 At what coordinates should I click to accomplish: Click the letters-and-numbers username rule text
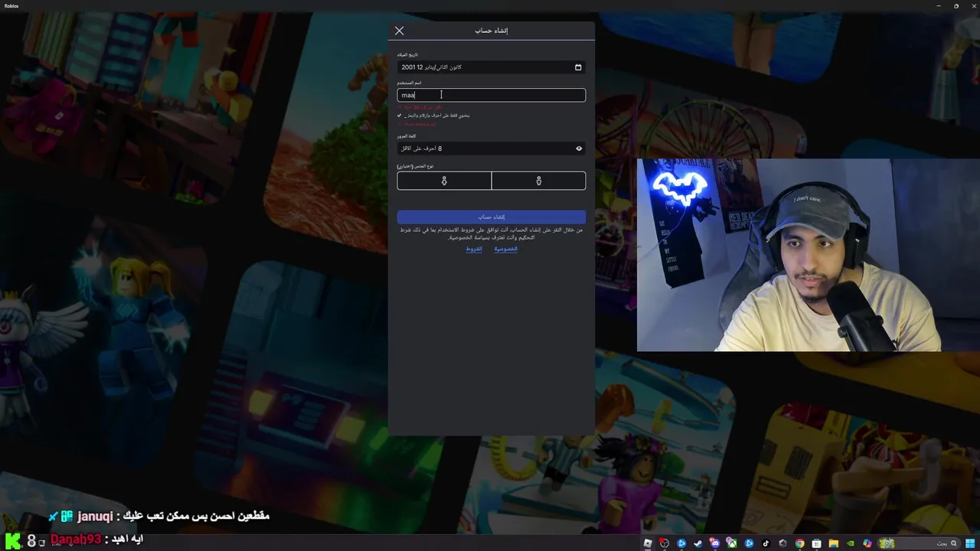point(437,116)
